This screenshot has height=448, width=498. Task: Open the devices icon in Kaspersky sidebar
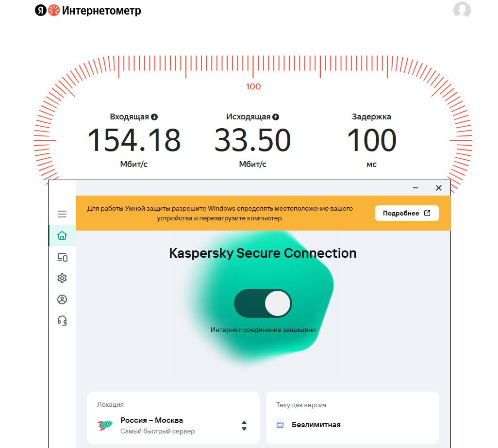pyautogui.click(x=62, y=257)
